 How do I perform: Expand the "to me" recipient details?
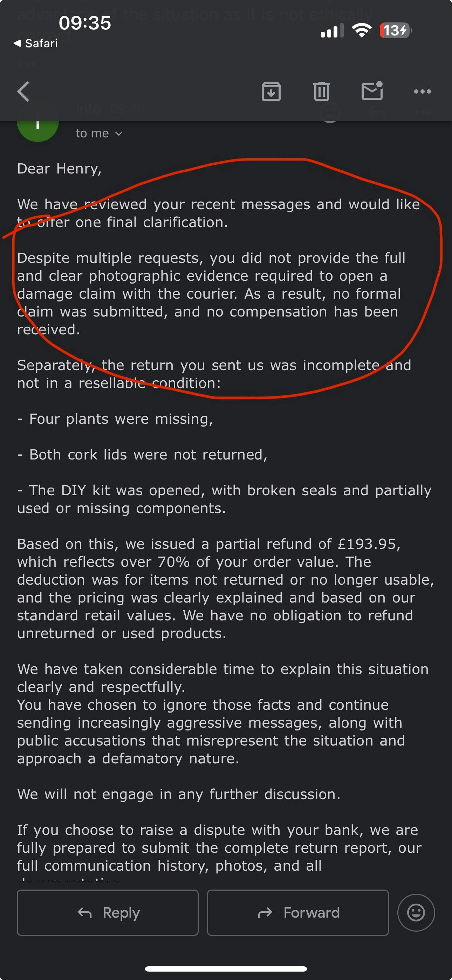(99, 134)
